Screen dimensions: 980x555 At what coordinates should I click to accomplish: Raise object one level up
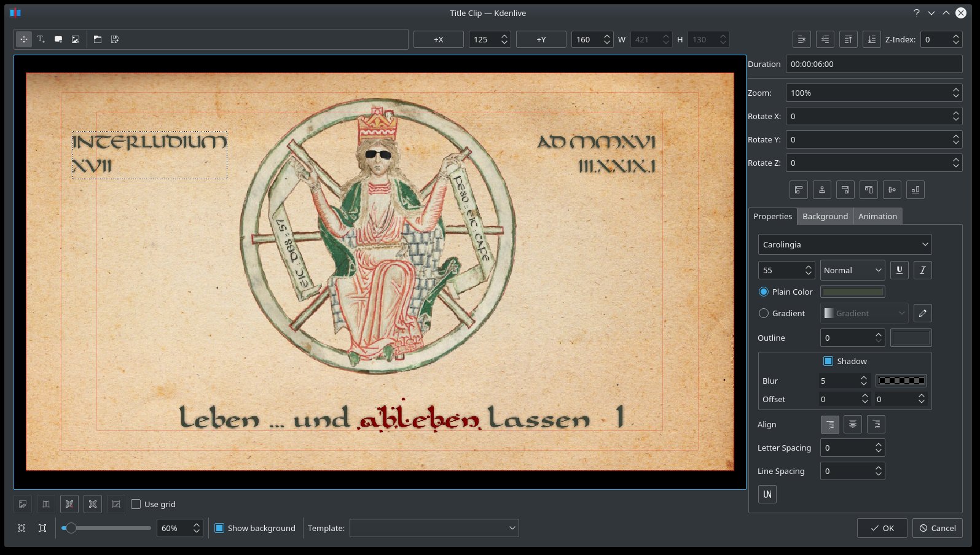[802, 39]
